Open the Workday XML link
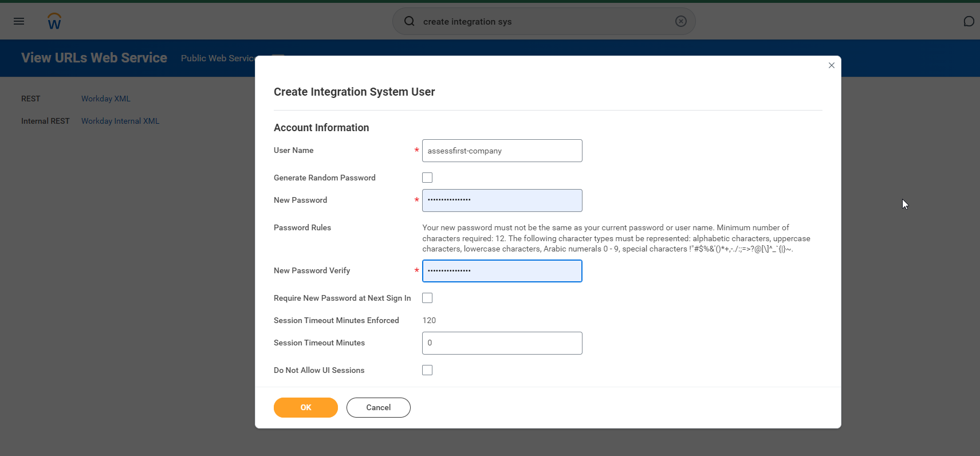 (106, 99)
